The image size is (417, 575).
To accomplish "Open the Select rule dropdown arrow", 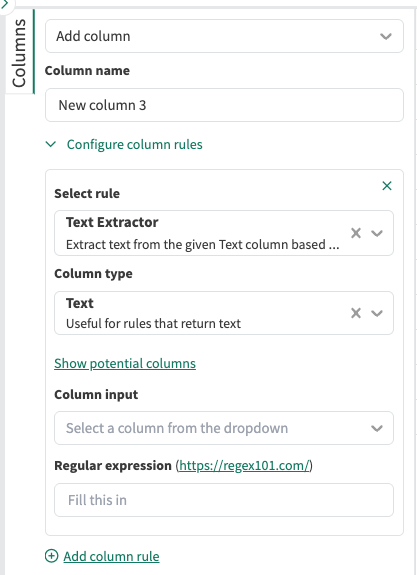I will (x=377, y=233).
